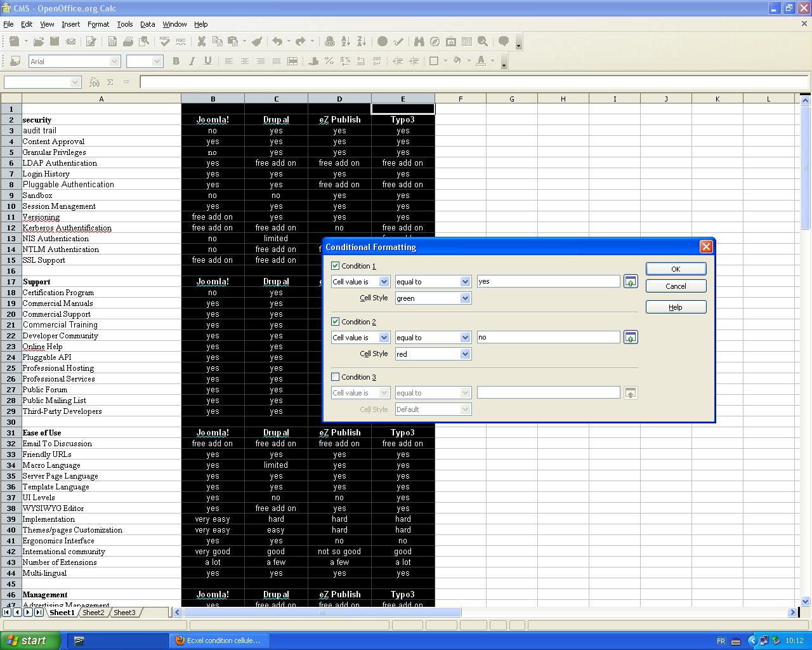Click the Redo arrow icon
812x650 pixels.
pos(301,41)
